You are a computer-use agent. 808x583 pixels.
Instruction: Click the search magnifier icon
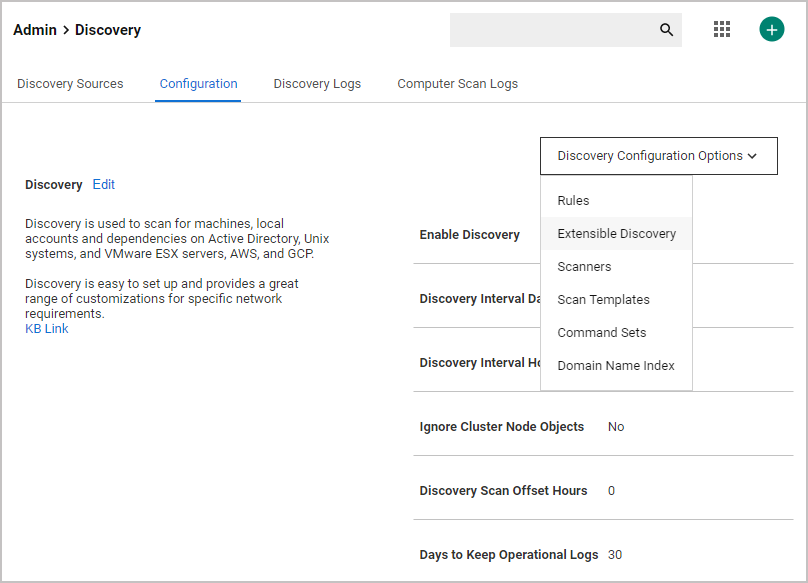coord(666,30)
